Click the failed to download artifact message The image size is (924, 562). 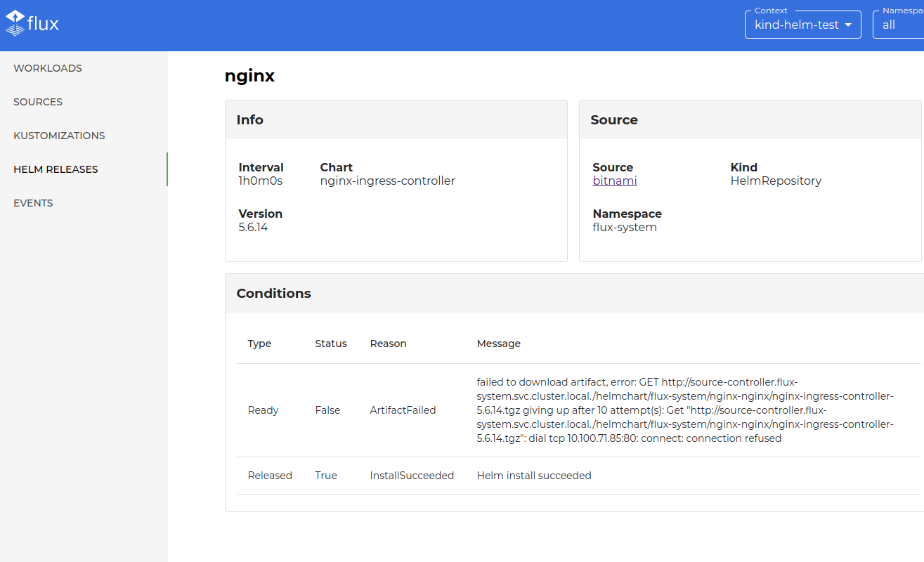tap(685, 410)
